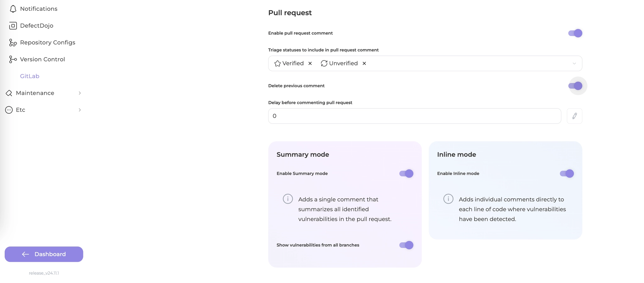Click the Inline mode info icon
644x283 pixels.
click(448, 199)
